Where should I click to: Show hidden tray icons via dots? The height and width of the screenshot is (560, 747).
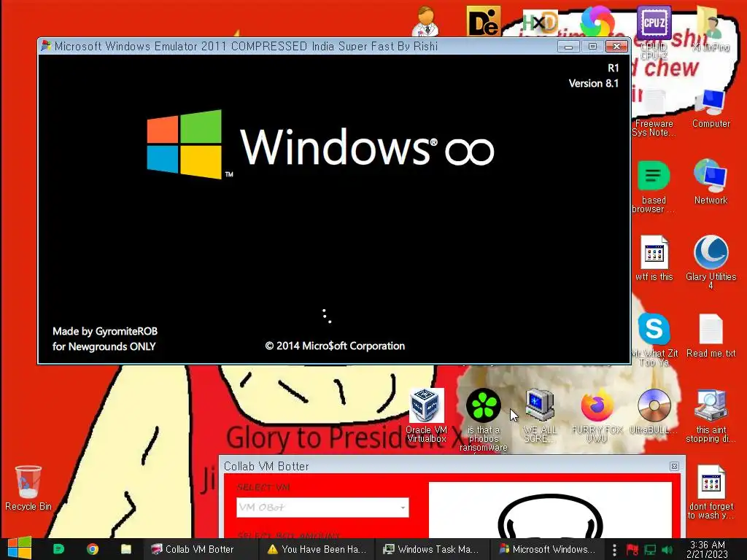[614, 550]
